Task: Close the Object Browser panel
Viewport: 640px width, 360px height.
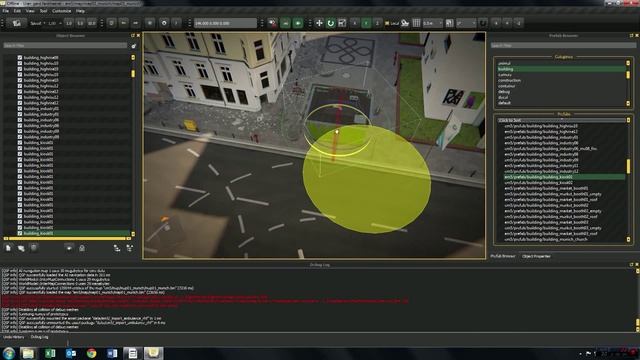Action: [138, 36]
